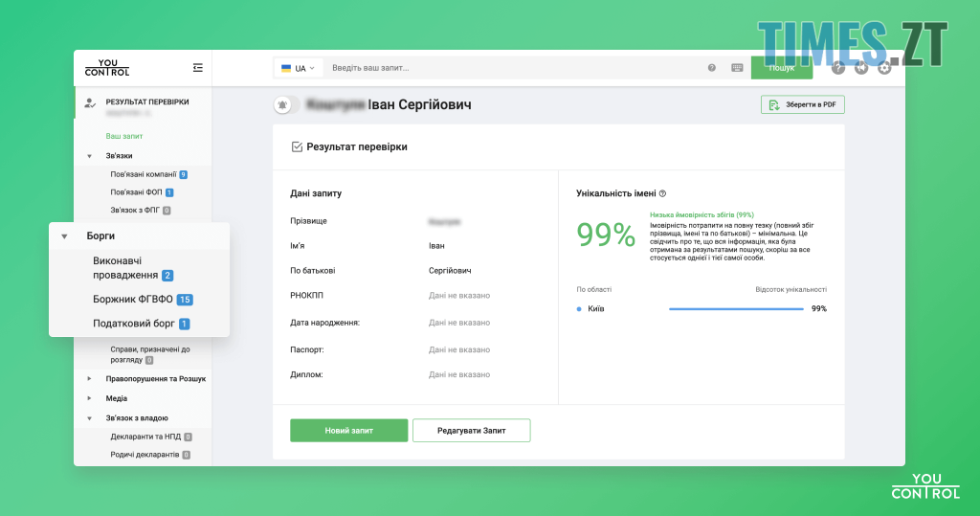Collapse the sidebar menu icon
980x516 pixels.
(197, 68)
